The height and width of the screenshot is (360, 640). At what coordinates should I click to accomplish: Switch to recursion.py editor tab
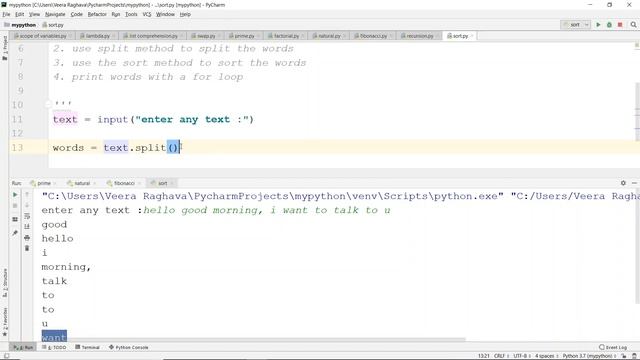(419, 36)
